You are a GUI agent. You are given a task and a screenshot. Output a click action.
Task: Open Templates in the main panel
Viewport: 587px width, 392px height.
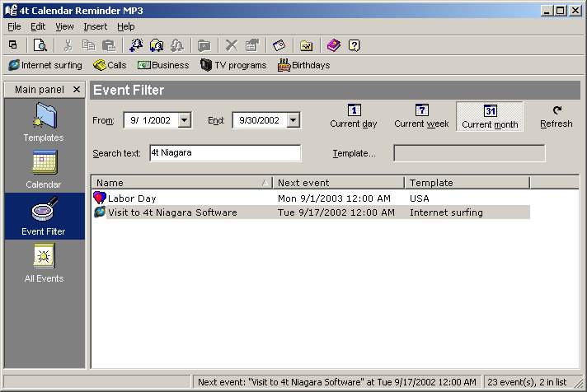[x=44, y=123]
